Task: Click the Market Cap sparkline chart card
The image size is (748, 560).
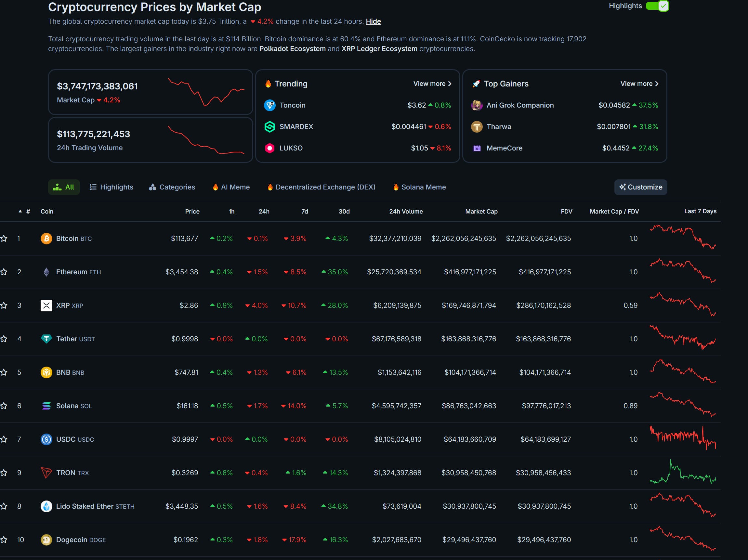Action: coord(206,92)
